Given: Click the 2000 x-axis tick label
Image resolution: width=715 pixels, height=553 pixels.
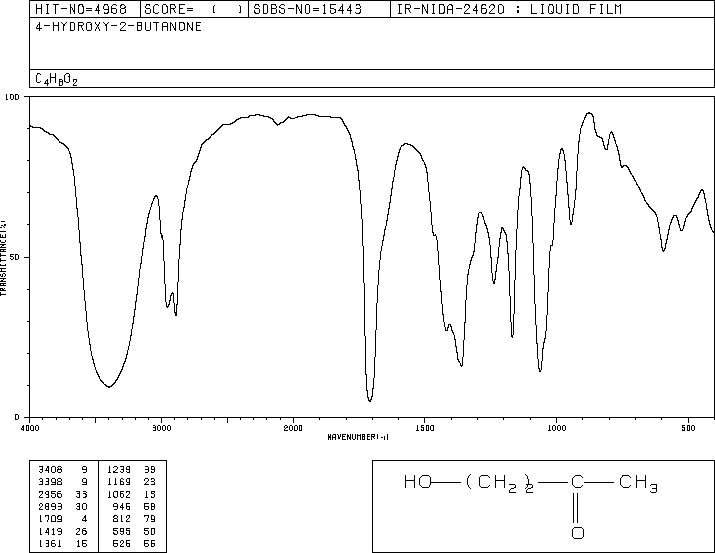Looking at the screenshot, I should click(293, 428).
